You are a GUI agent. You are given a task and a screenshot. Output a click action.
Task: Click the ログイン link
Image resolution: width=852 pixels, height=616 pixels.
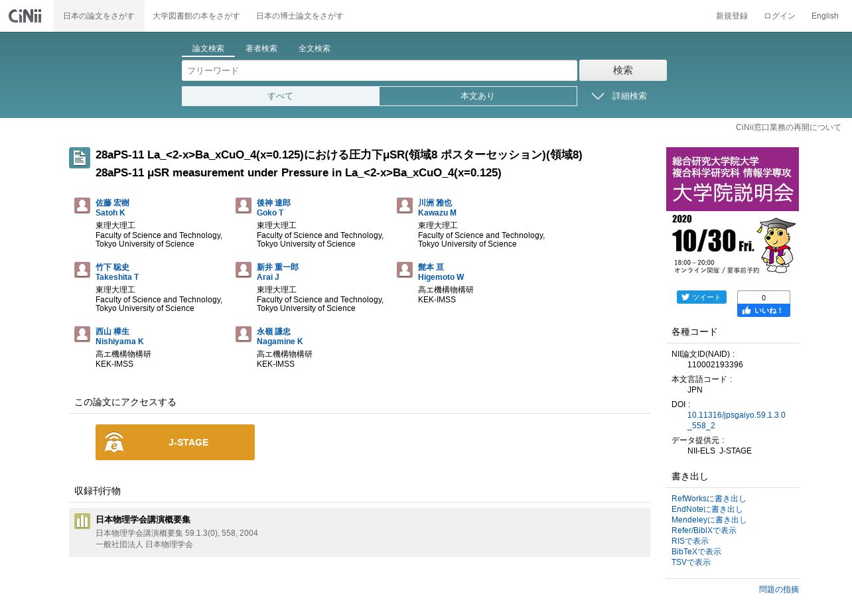(780, 16)
